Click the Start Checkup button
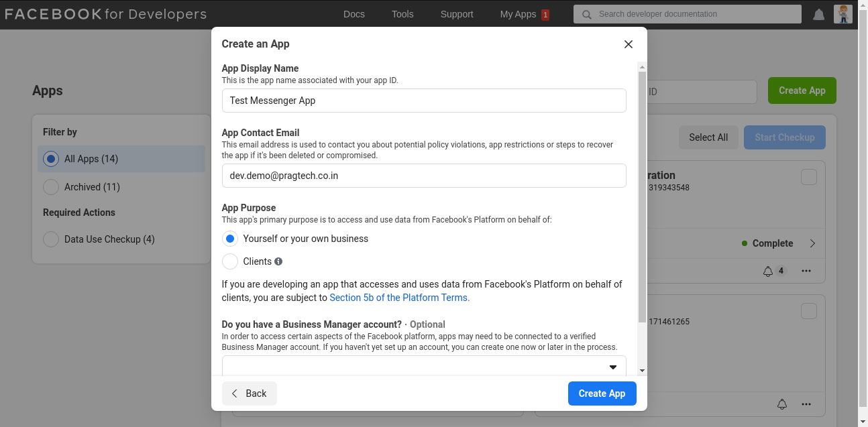868x427 pixels. tap(784, 137)
